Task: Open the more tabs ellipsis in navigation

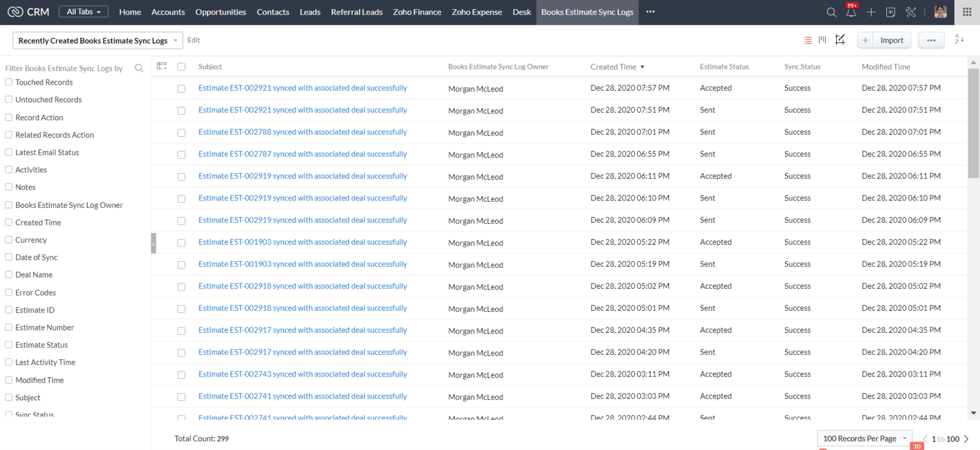Action: coord(650,12)
